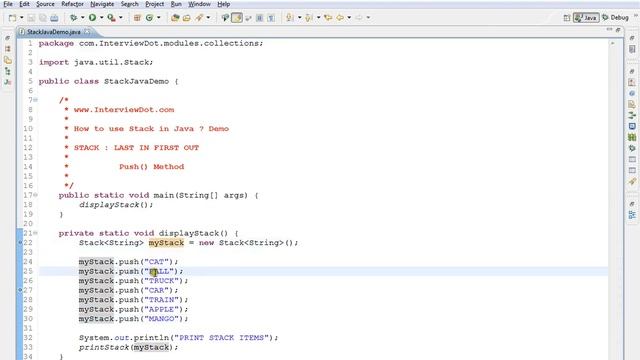Open Type Hierarchy icon in left trim
This screenshot has height=360, width=640.
[x=8, y=71]
